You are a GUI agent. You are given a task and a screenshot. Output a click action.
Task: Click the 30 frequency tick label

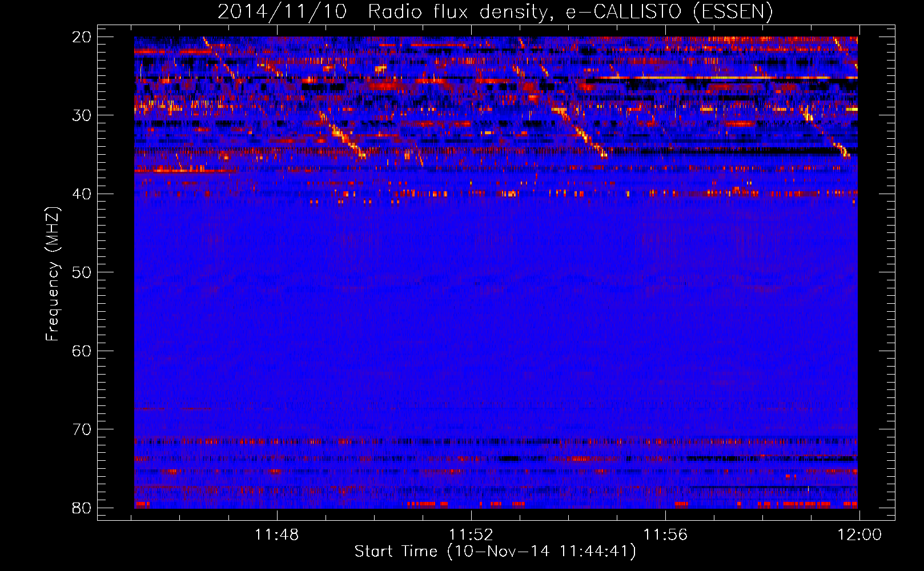pyautogui.click(x=82, y=115)
